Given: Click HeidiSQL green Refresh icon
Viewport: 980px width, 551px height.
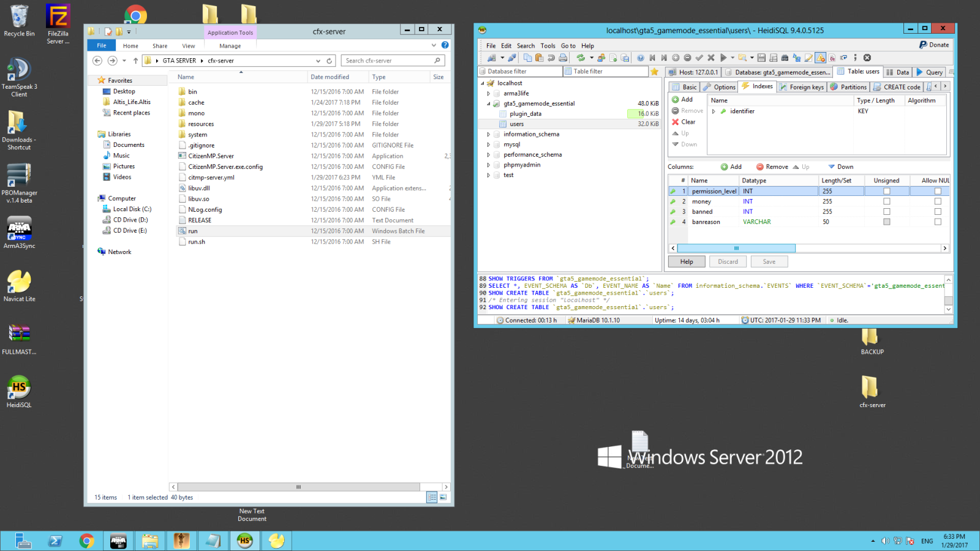Looking at the screenshot, I should [x=581, y=58].
